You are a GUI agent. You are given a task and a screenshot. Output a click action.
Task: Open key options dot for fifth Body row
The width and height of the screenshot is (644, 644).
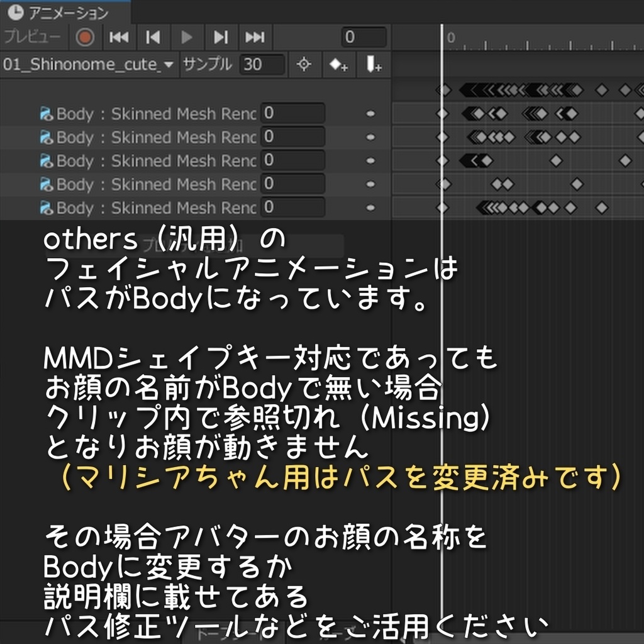tap(370, 208)
